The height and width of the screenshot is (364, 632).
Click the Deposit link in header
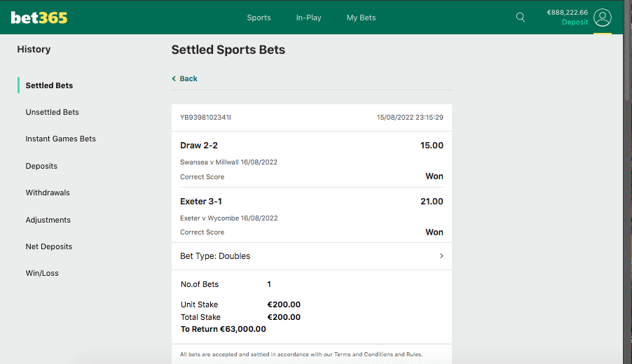pos(575,22)
